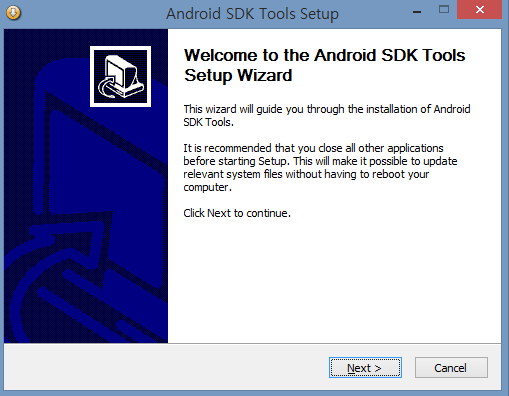Click the Android SDK Tools Setup title text
Viewport: 509px width, 396px height.
tap(252, 14)
